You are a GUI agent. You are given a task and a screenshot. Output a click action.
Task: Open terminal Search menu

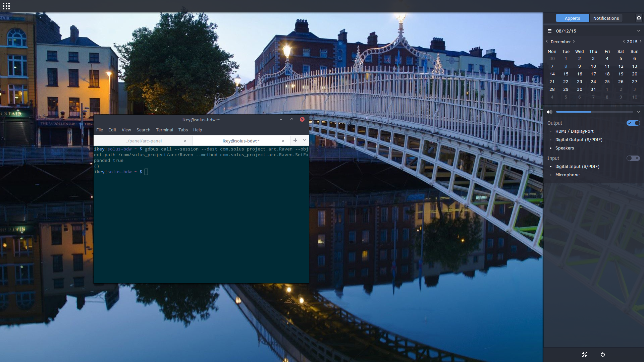click(143, 130)
